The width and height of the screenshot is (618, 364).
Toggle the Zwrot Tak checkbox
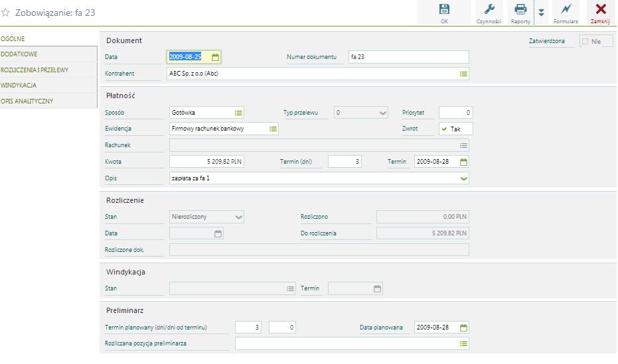pos(445,129)
